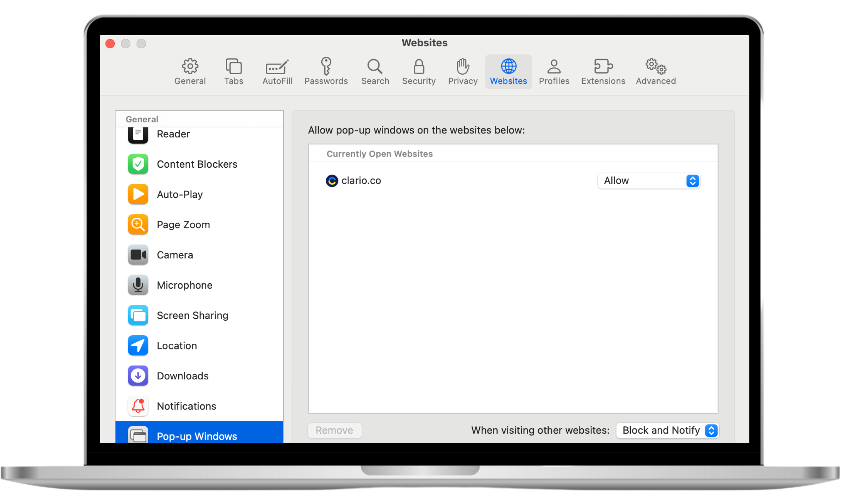841x504 pixels.
Task: Select the Tabs preferences icon
Action: (233, 71)
